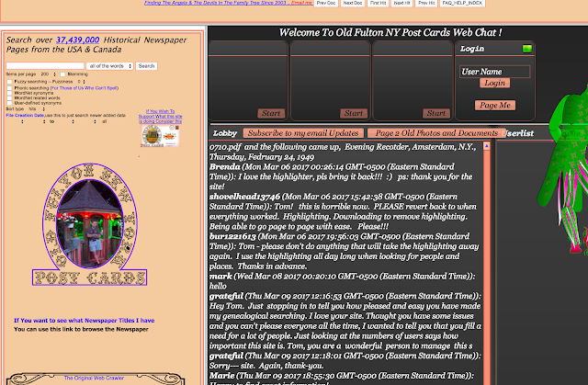The image size is (588, 385).
Task: Adjust the Fuzziness level selector
Action: click(x=81, y=82)
